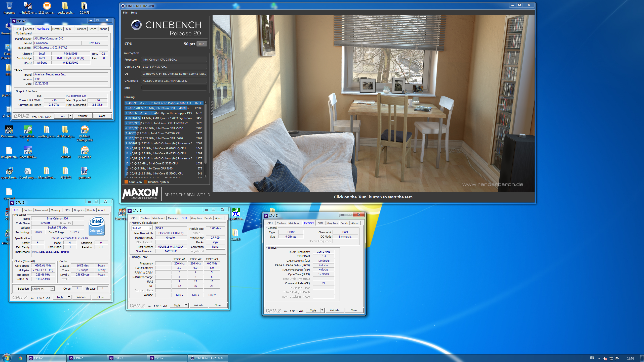644x362 pixels.
Task: Launch PCMark 7 desktop icon
Action: coord(85,152)
